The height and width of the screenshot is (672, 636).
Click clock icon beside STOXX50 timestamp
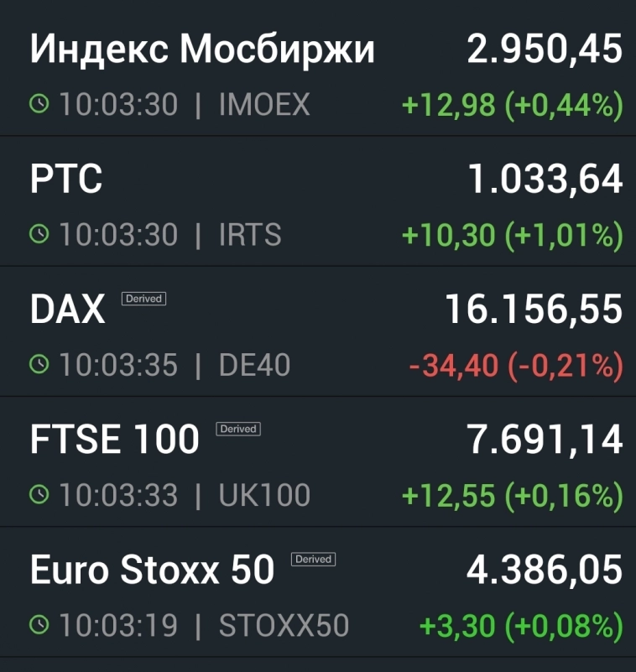(x=39, y=625)
